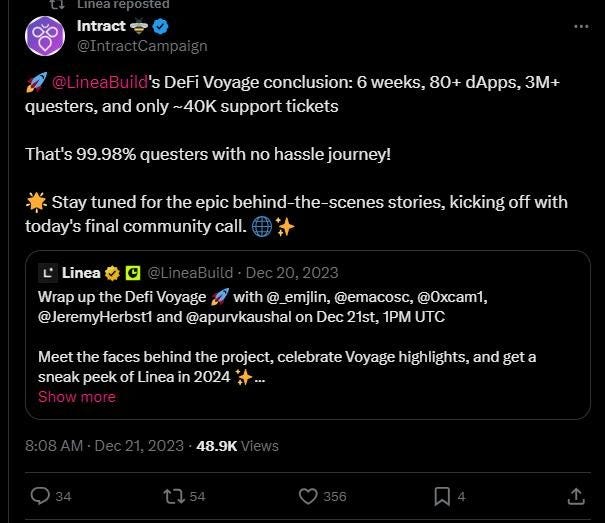
Task: Open the Intract display name
Action: tap(101, 26)
